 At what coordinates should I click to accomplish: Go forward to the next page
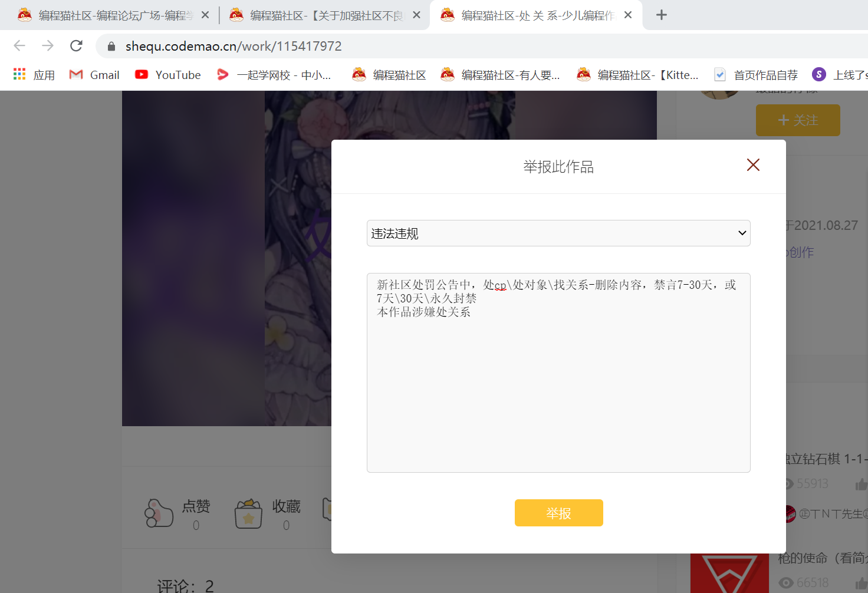coord(48,46)
